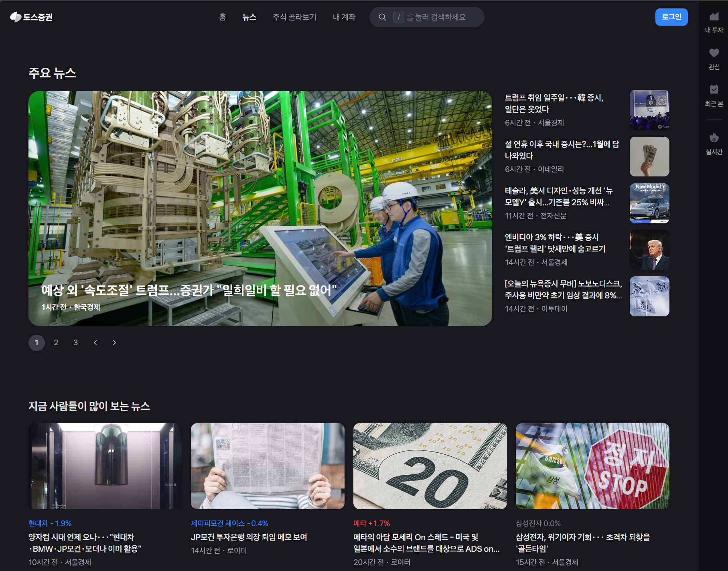Image resolution: width=728 pixels, height=571 pixels.
Task: Click 지금 사람들이 많이 보는 뉴스 heading
Action: (x=89, y=406)
